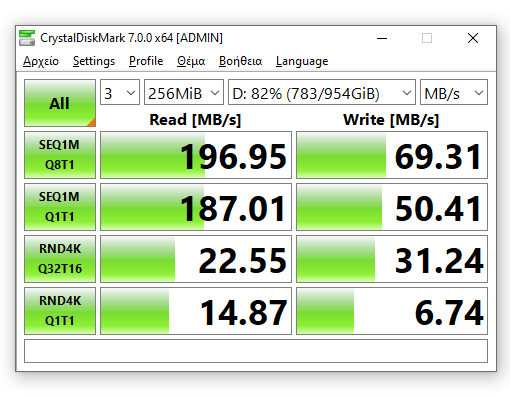Image resolution: width=510 pixels, height=396 pixels.
Task: Click the CrystalDiskMark app icon in title bar
Action: point(27,38)
